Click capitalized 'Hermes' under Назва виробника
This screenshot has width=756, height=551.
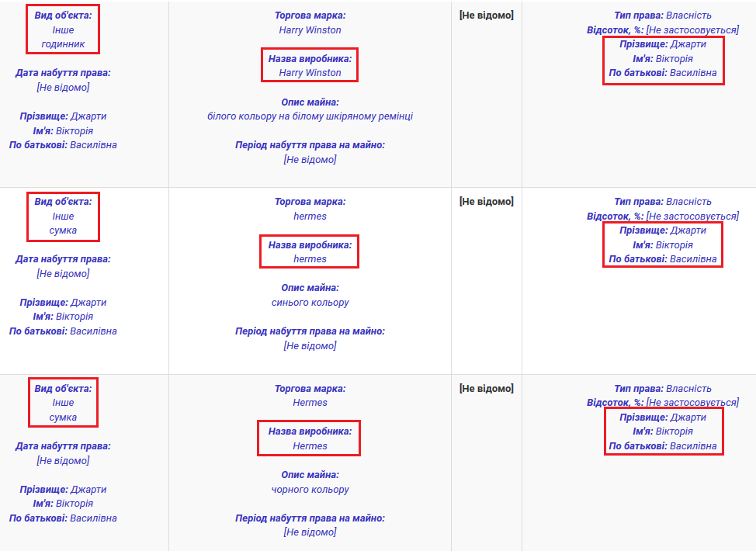point(310,446)
